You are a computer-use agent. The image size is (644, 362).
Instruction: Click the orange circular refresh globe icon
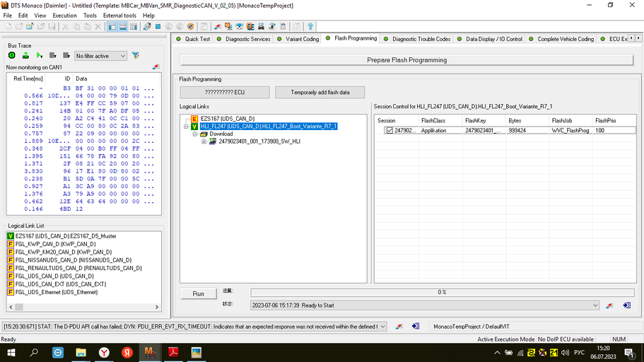click(191, 27)
